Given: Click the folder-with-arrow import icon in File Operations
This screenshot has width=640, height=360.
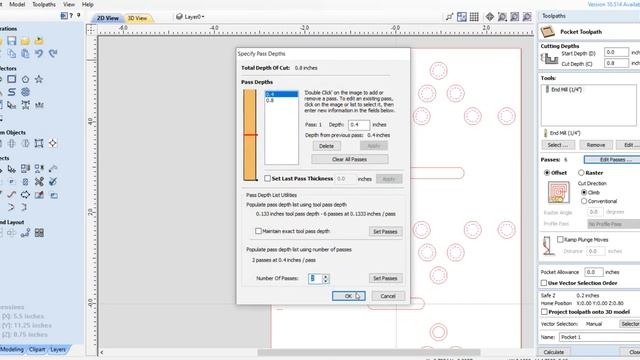Looking at the screenshot, I should point(39,40).
